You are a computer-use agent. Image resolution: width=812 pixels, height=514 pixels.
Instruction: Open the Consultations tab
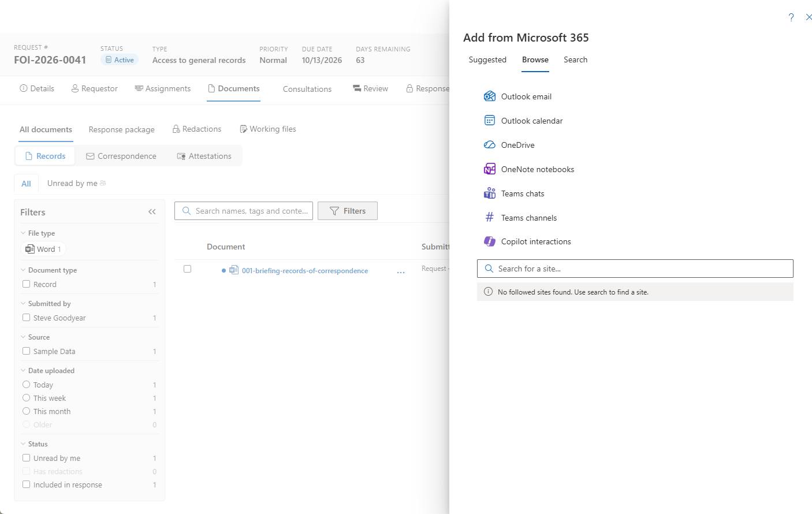[x=307, y=89]
